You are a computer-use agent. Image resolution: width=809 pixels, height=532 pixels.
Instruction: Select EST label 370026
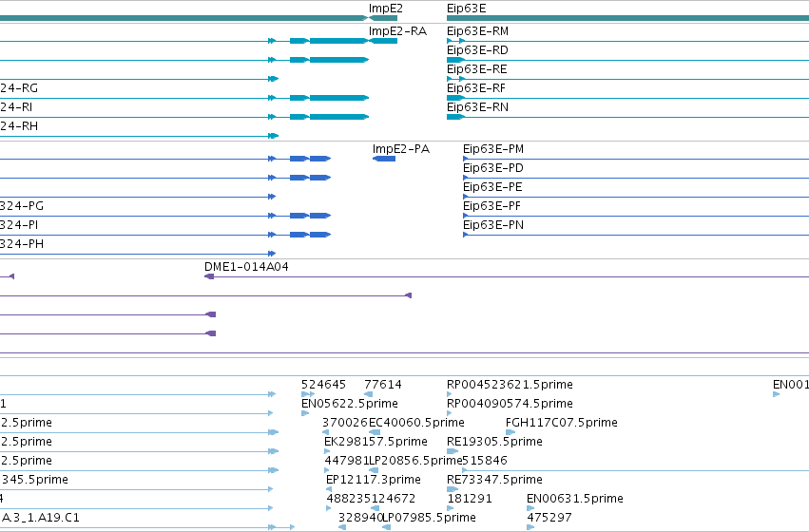[x=345, y=424]
